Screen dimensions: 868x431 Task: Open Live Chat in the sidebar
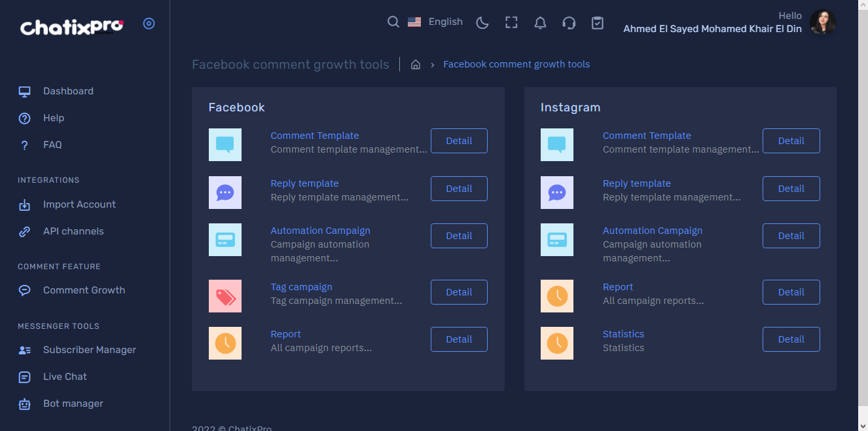(x=65, y=377)
